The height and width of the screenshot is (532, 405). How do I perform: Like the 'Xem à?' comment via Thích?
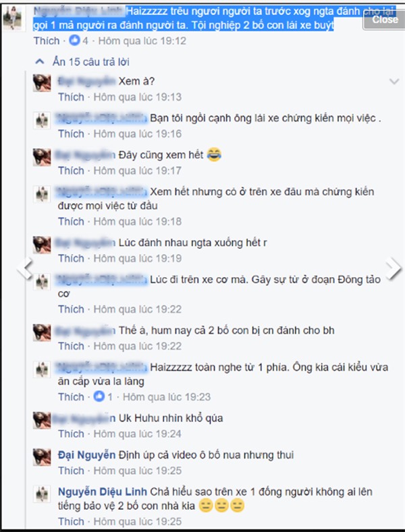(x=71, y=97)
